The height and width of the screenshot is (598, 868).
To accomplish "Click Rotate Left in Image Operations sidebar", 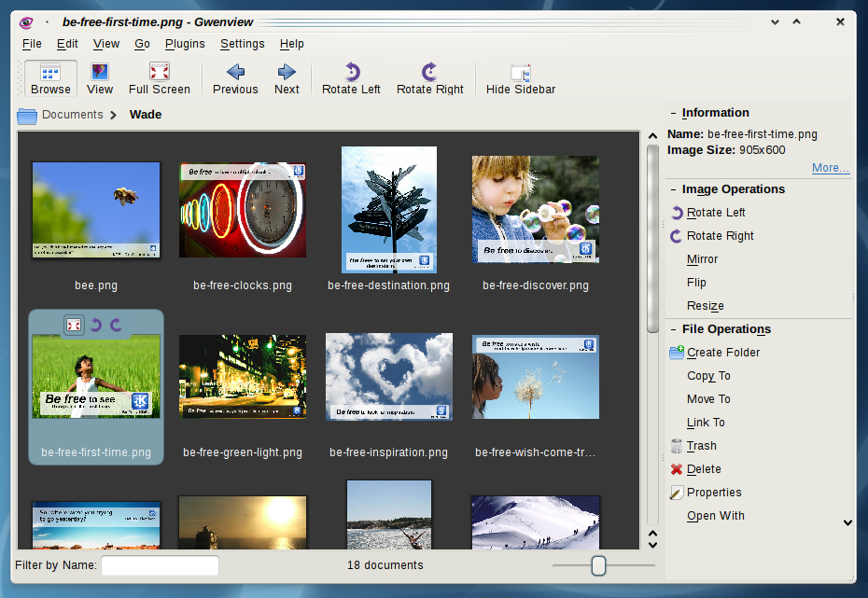I will pos(715,213).
